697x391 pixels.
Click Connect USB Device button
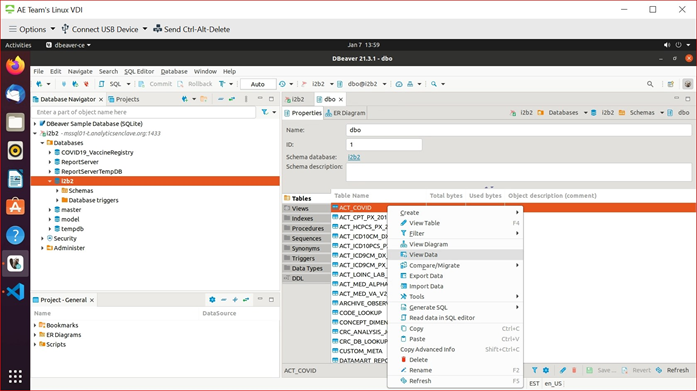click(x=104, y=29)
